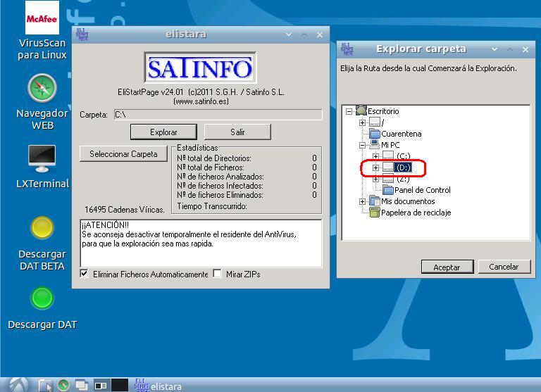Click the '16495 Cadenas Víricas.' text
Screen dimensions: 541x392
pyautogui.click(x=125, y=209)
